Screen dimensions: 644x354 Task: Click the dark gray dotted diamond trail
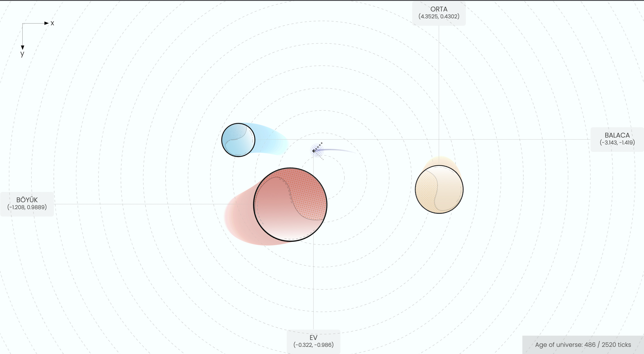[320, 145]
